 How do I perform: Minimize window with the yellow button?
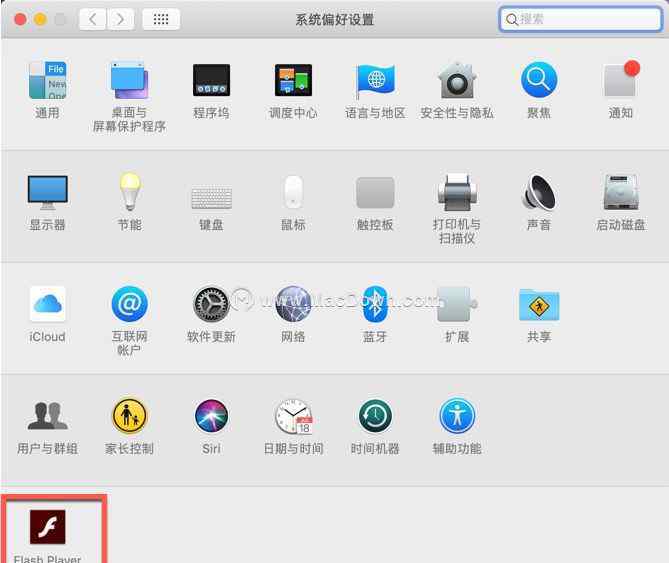tap(40, 19)
